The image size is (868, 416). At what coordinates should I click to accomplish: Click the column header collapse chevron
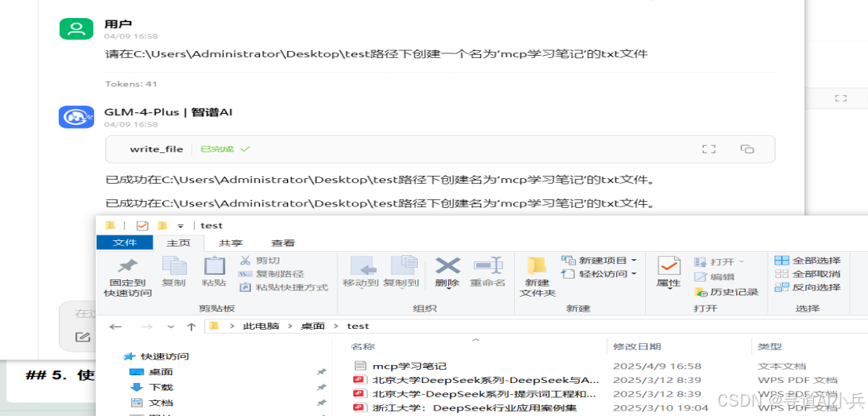[476, 340]
